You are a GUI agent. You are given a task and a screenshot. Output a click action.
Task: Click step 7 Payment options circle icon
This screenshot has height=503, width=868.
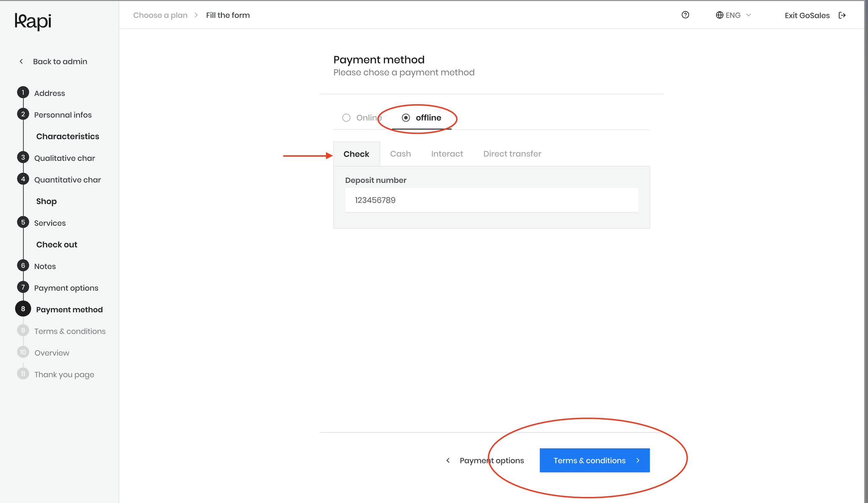click(x=23, y=287)
